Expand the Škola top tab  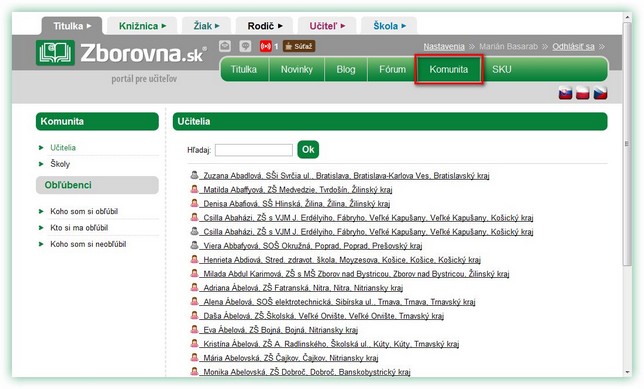coord(389,26)
